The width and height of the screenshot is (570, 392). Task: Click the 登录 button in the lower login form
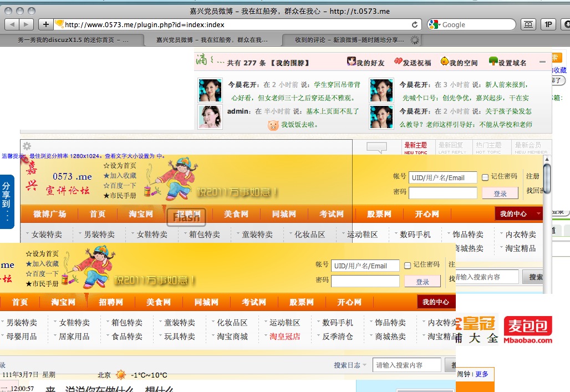coord(423,282)
